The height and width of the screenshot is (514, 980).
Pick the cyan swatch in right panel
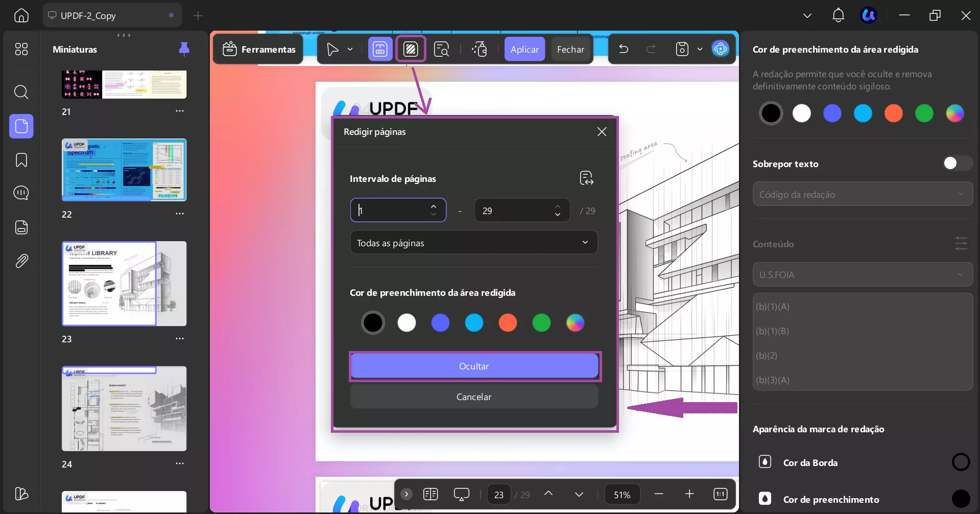863,113
